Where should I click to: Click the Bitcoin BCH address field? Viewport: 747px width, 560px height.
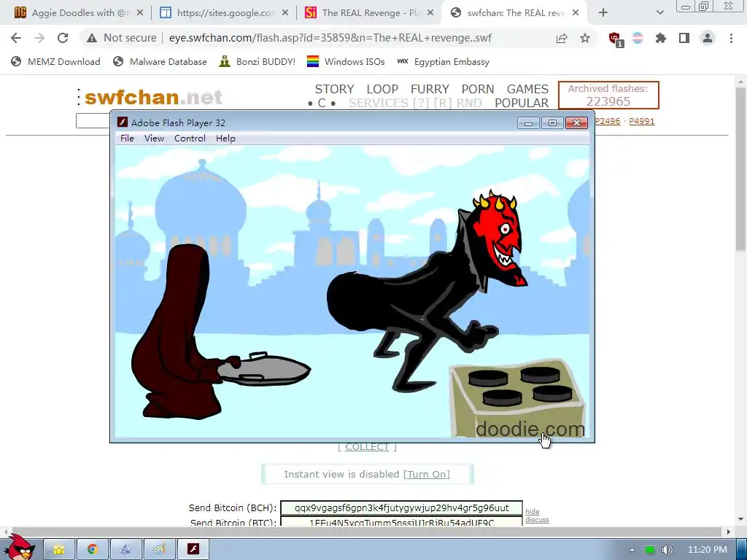[x=402, y=507]
